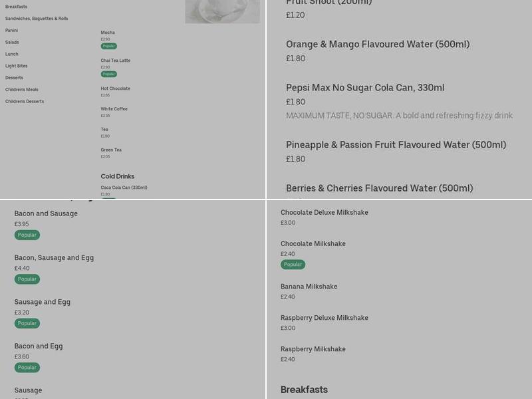Choose the Mocha drink item
The width and height of the screenshot is (532, 399).
coord(108,33)
